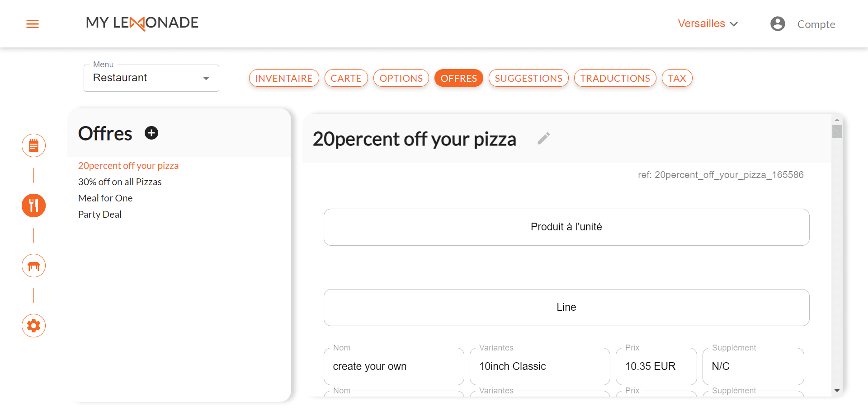Click the add offer plus icon
Viewport: 868px width, 411px height.
pos(151,133)
